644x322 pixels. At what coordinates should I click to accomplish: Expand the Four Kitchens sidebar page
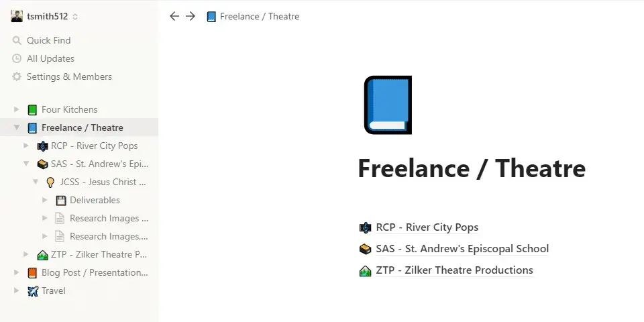point(17,109)
